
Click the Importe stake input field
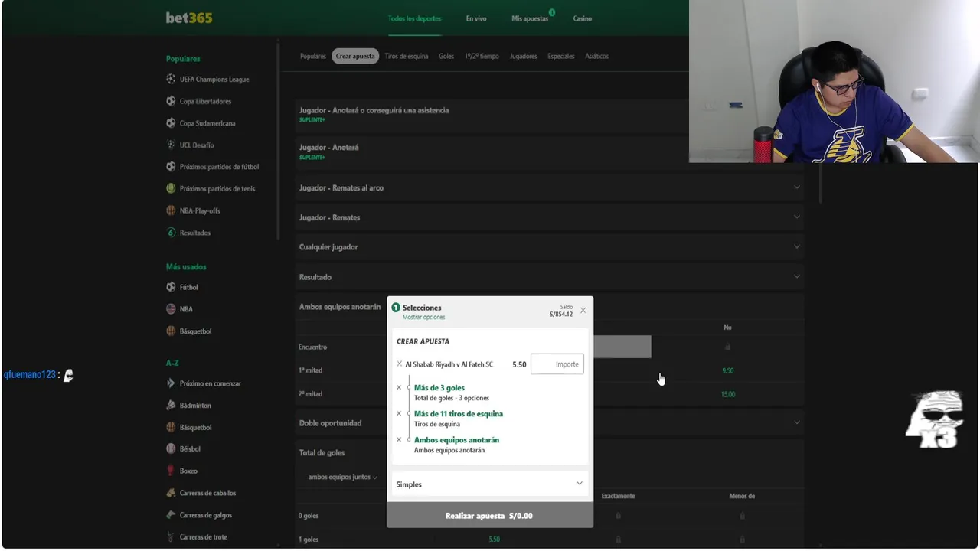click(x=557, y=364)
